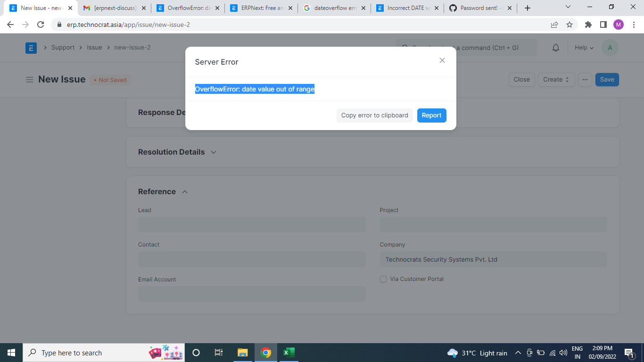Collapse the Reference section

[x=185, y=191]
